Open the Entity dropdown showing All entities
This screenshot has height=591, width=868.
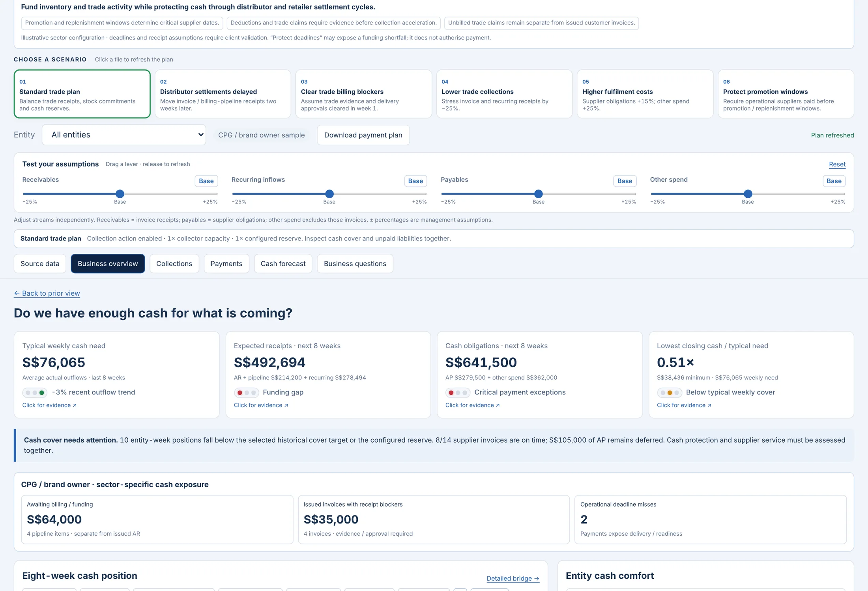pyautogui.click(x=124, y=135)
